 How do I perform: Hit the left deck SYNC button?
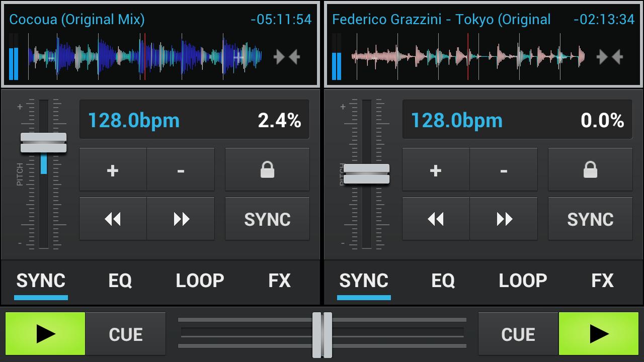point(267,219)
